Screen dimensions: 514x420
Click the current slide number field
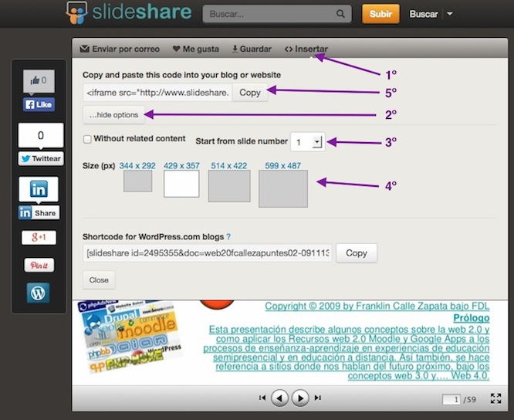tap(451, 399)
